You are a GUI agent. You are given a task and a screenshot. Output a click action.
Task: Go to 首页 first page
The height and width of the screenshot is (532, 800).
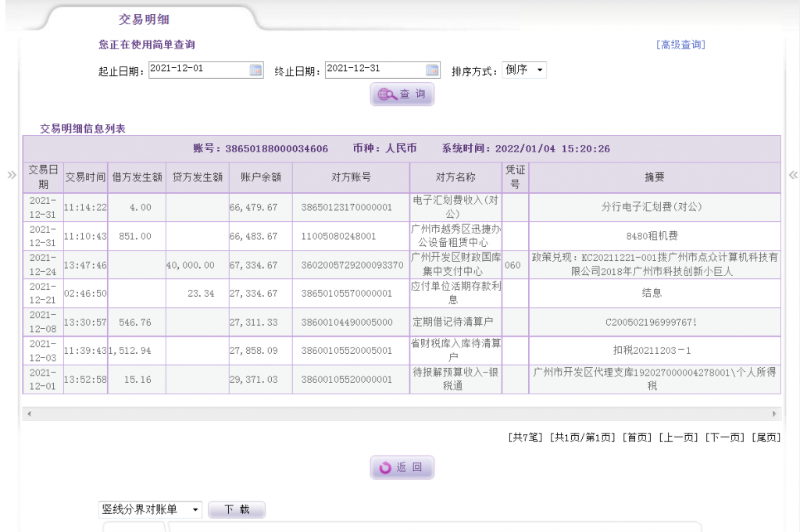(637, 437)
